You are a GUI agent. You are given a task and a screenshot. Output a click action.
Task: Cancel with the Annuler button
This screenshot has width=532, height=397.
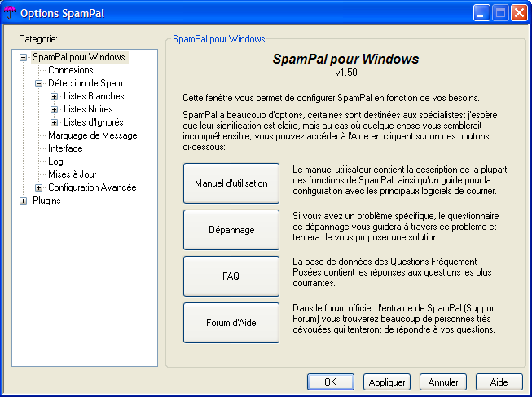(x=443, y=382)
